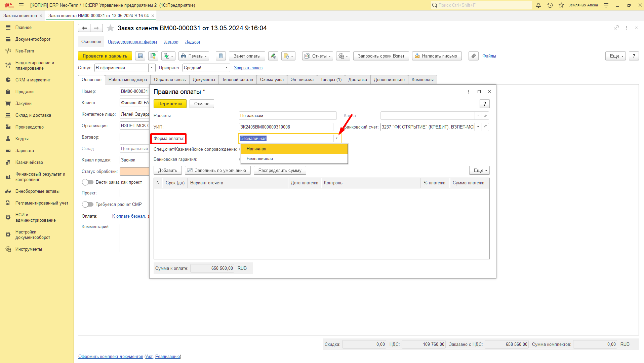The height and width of the screenshot is (363, 644).
Task: Navigate back with the left arrow
Action: pos(84,28)
